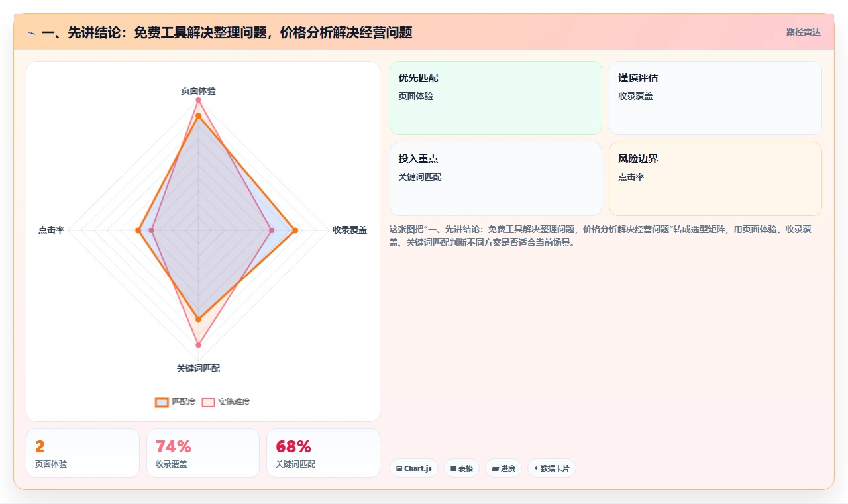
Task: Open the 风险边界 card
Action: (715, 179)
